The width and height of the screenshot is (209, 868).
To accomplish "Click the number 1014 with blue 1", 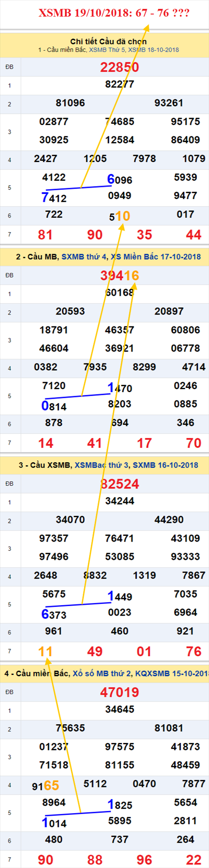I will click(x=54, y=822).
